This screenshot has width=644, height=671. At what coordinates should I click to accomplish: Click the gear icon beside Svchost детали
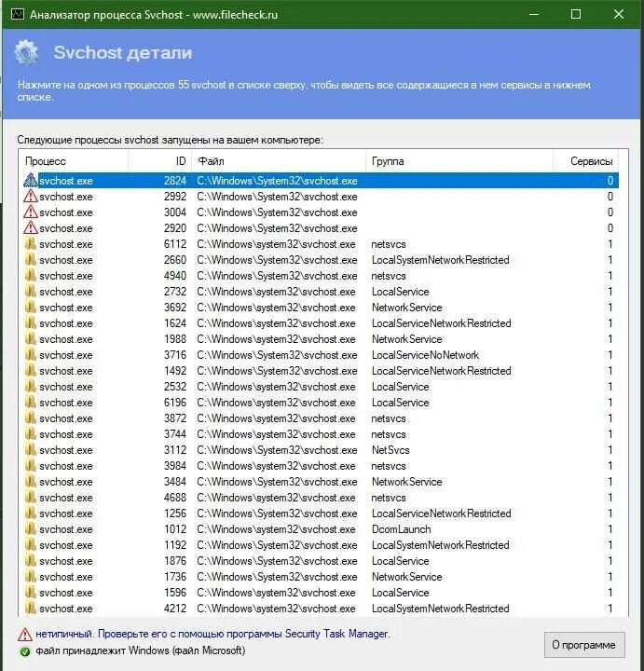pyautogui.click(x=26, y=52)
